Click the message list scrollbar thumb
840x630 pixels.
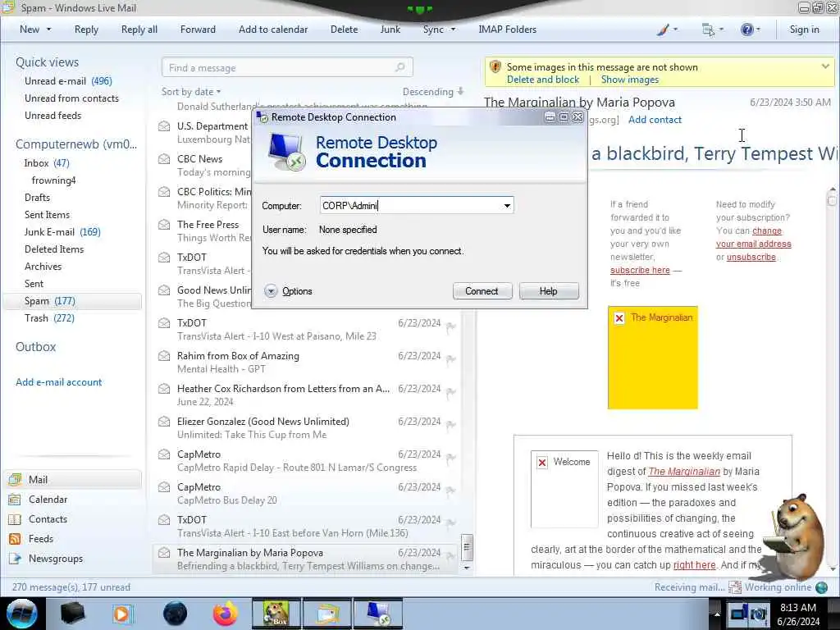pos(467,547)
